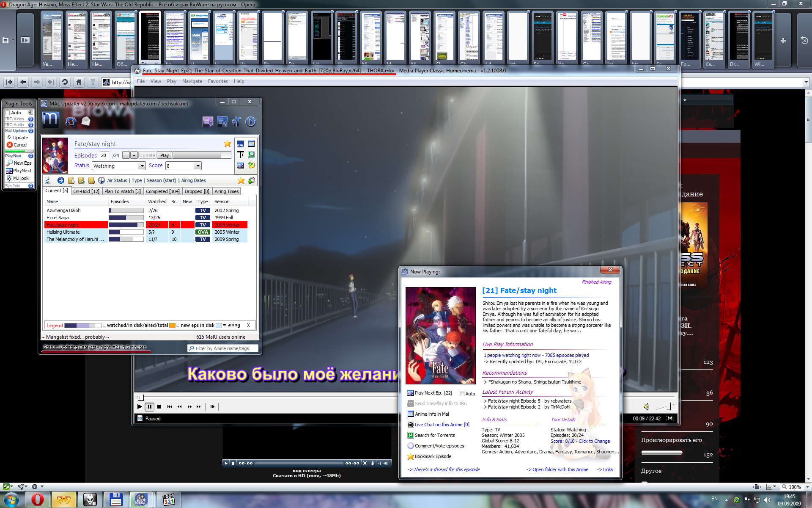Screen dimensions: 812x508
Task: Click Comment/Vote episodes in Now Playing
Action: pyautogui.click(x=436, y=446)
